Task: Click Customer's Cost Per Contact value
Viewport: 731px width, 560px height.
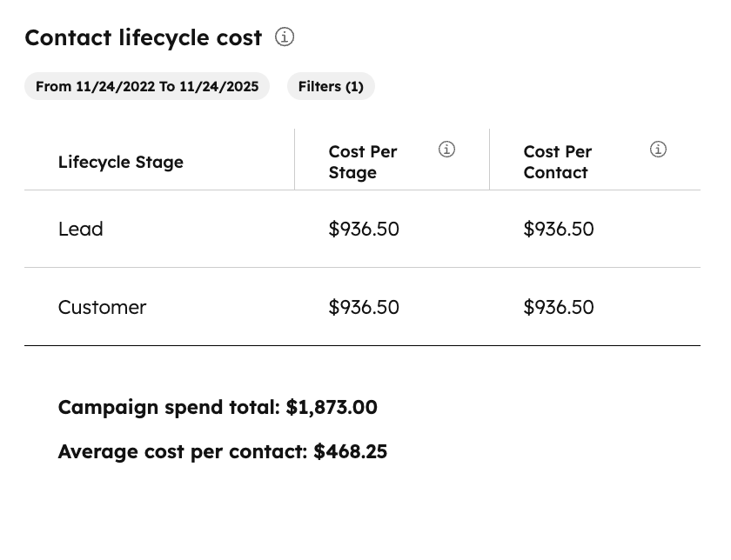Action: [559, 307]
